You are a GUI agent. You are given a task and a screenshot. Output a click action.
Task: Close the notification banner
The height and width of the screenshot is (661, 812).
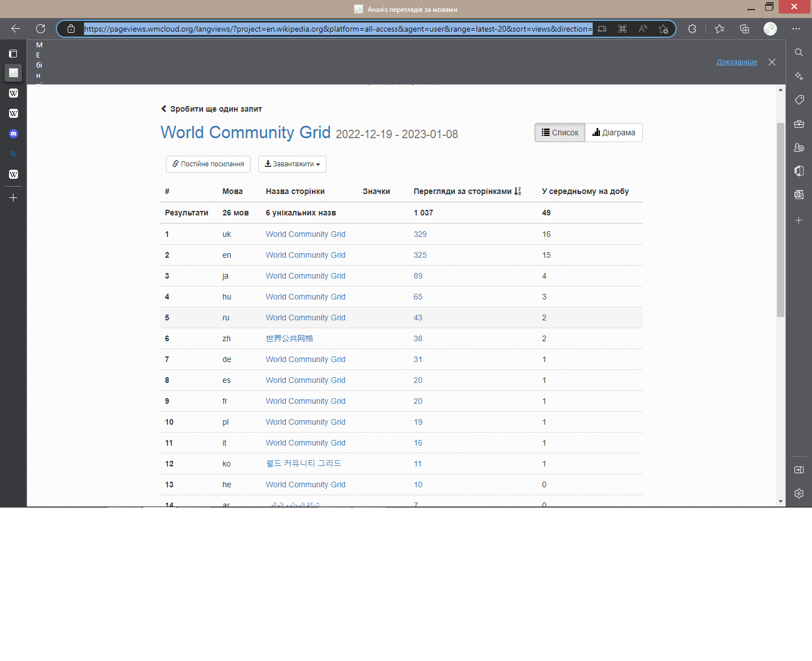(x=772, y=62)
